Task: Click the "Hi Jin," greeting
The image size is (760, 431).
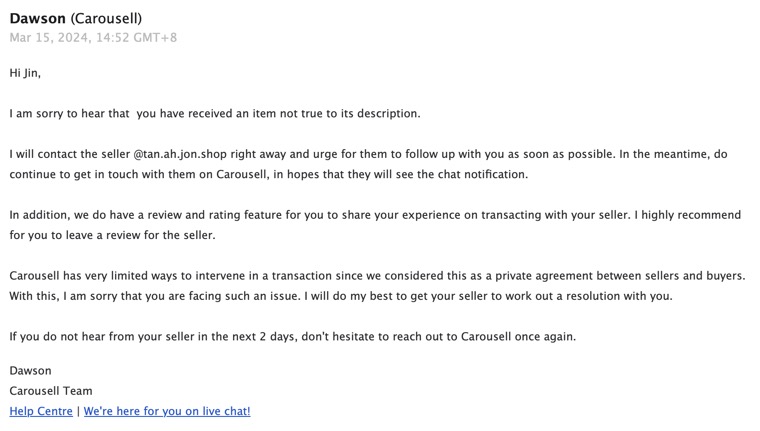Action: 25,73
